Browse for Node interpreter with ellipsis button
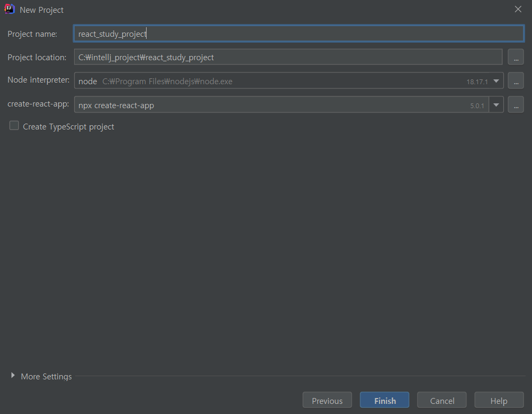 coord(515,80)
